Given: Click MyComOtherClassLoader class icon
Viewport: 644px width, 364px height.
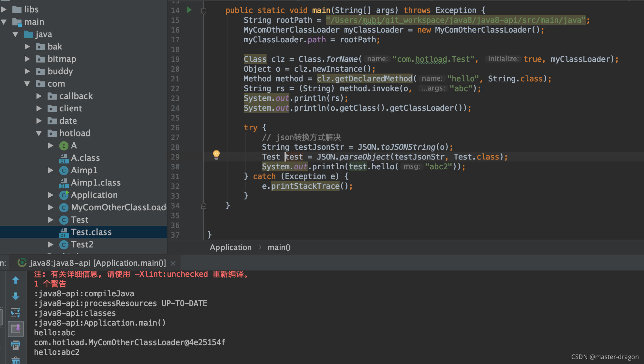Looking at the screenshot, I should pos(64,208).
